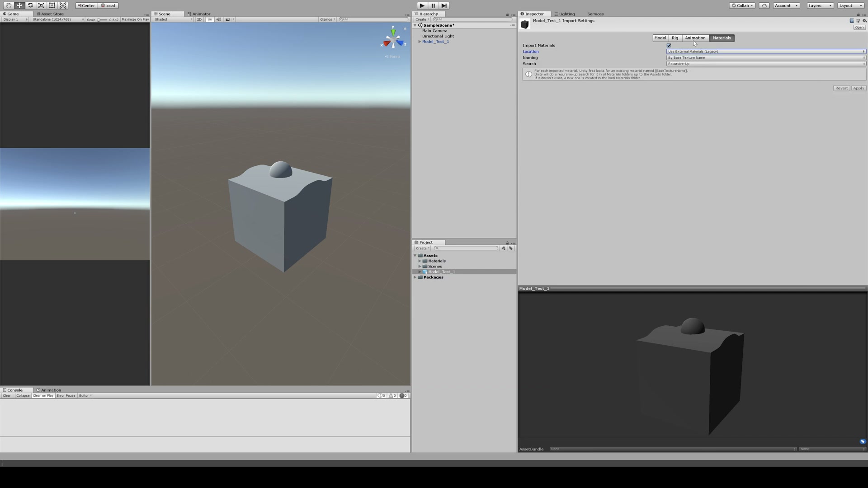This screenshot has width=868, height=488.
Task: Toggle Console warning messages filter
Action: click(x=392, y=396)
